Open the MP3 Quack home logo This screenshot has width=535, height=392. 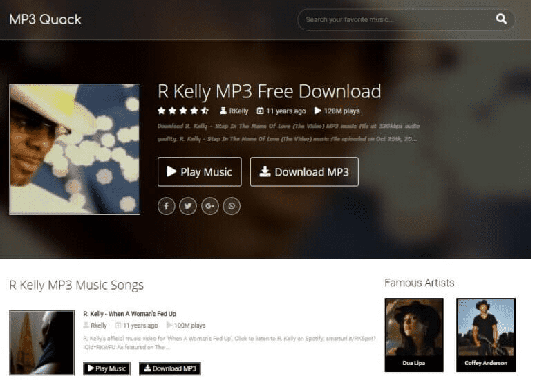tap(46, 19)
